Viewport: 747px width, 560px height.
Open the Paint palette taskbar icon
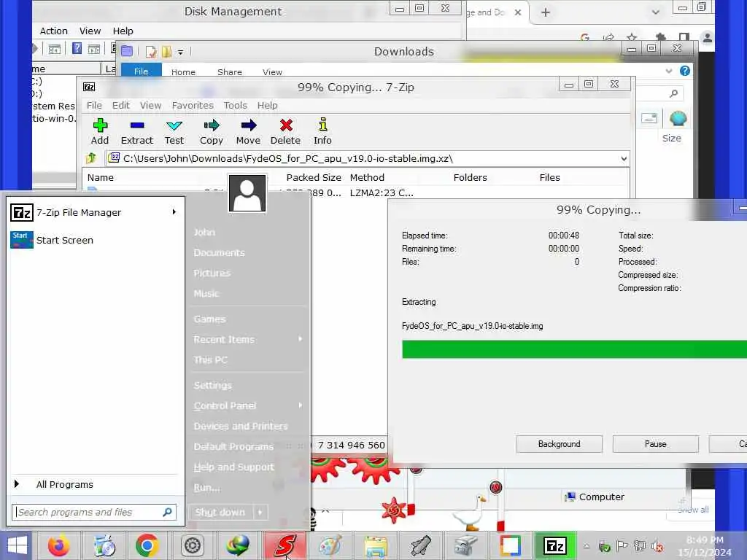click(330, 545)
